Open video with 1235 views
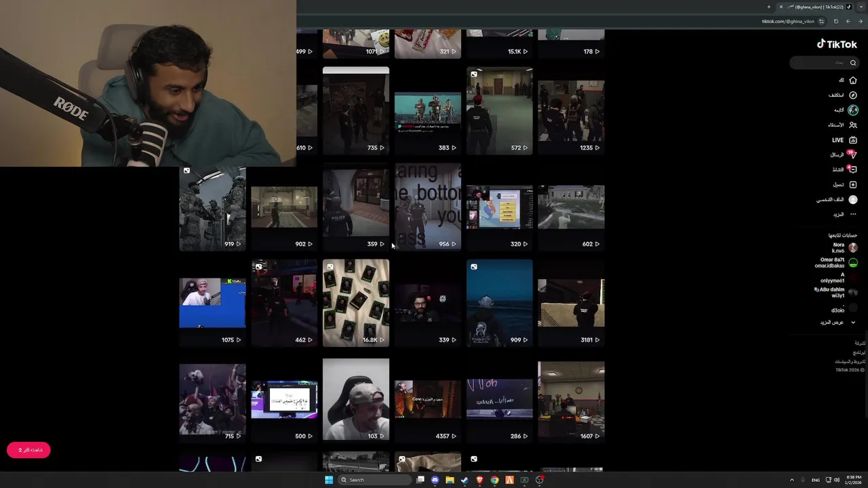 [572, 110]
